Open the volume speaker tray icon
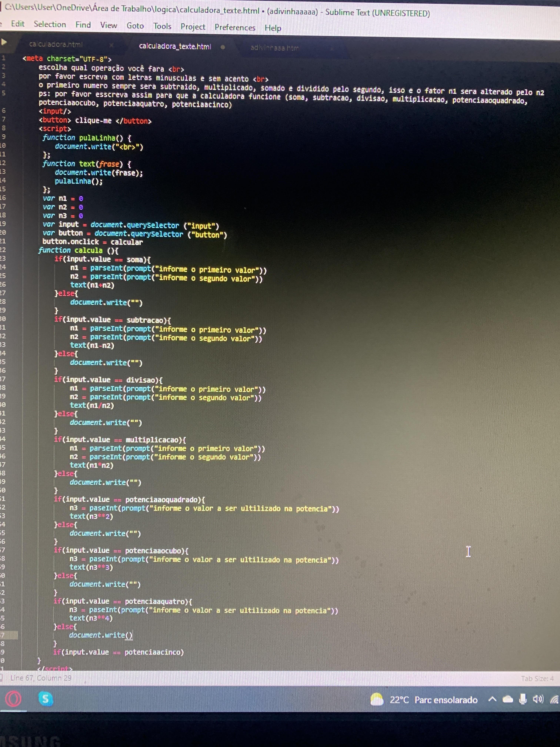Viewport: 560px width, 747px height. [x=538, y=699]
